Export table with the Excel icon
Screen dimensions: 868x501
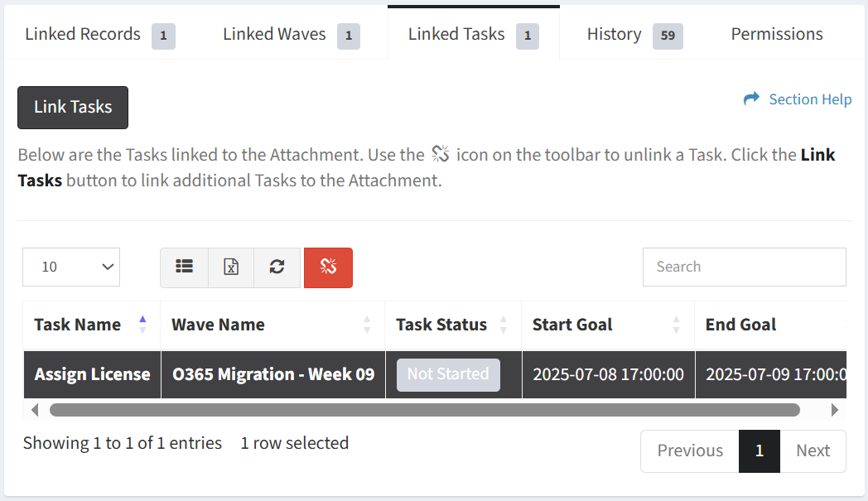[x=231, y=267]
